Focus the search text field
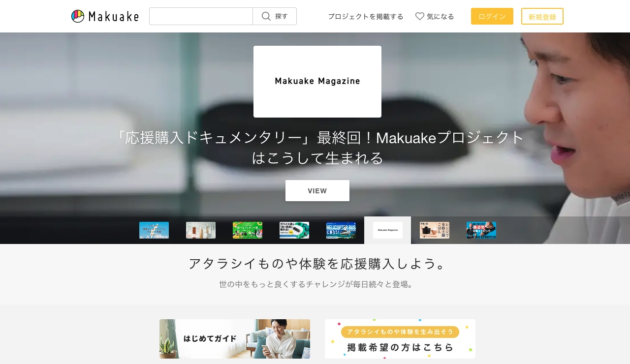Image resolution: width=630 pixels, height=364 pixels. (x=201, y=16)
